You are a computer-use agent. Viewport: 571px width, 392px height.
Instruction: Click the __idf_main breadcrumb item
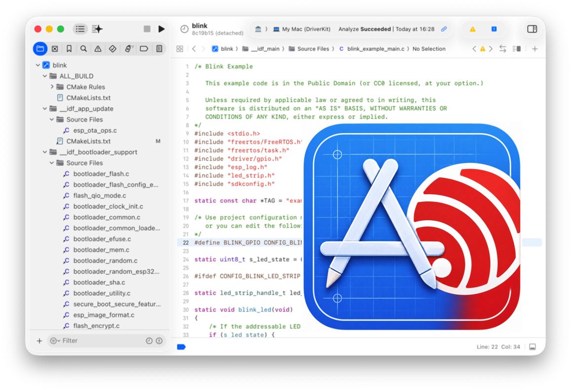pyautogui.click(x=261, y=49)
